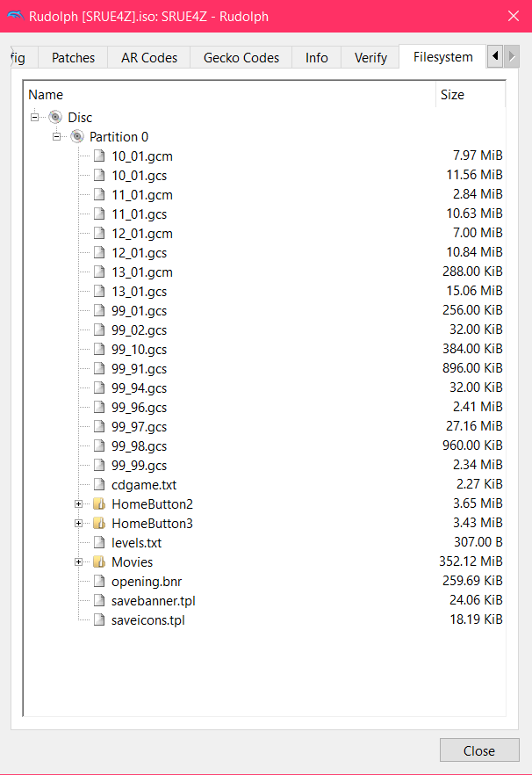Click left arrow to show earlier tabs
The image size is (532, 775).
point(495,56)
